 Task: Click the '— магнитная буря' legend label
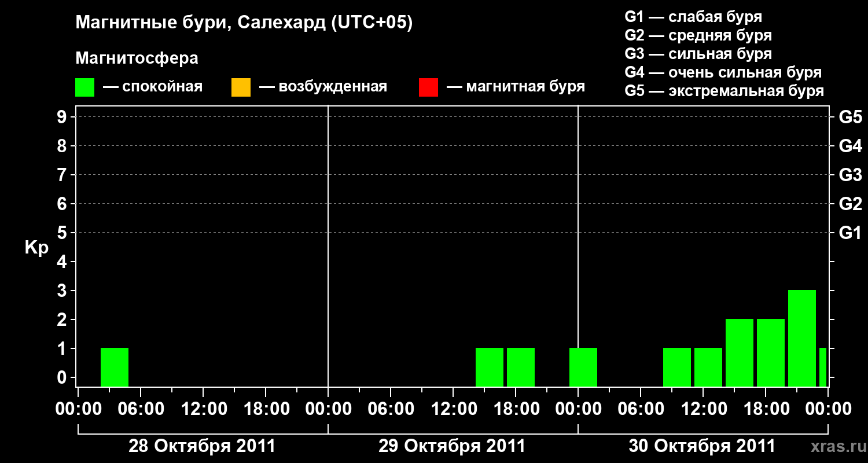point(516,87)
